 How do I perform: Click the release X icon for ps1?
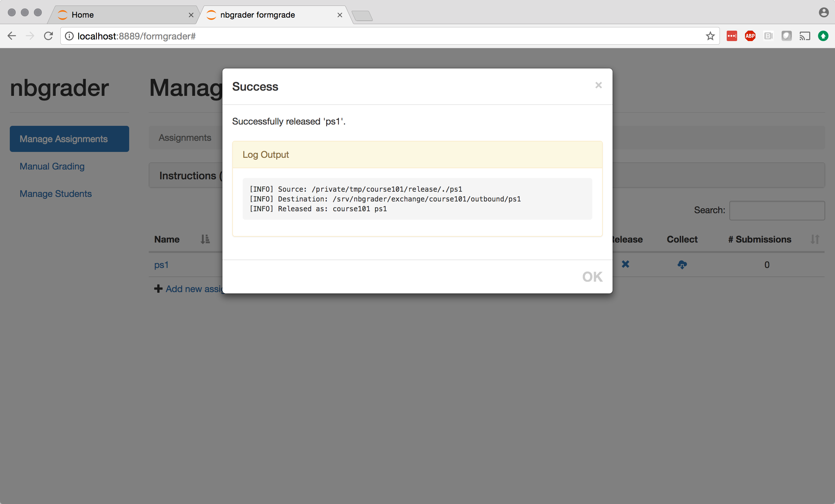(x=625, y=264)
